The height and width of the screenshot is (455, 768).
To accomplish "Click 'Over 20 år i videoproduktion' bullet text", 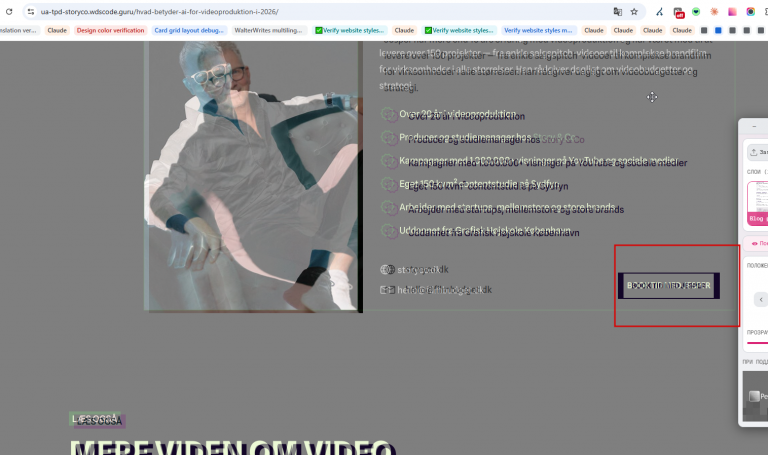I will point(462,115).
